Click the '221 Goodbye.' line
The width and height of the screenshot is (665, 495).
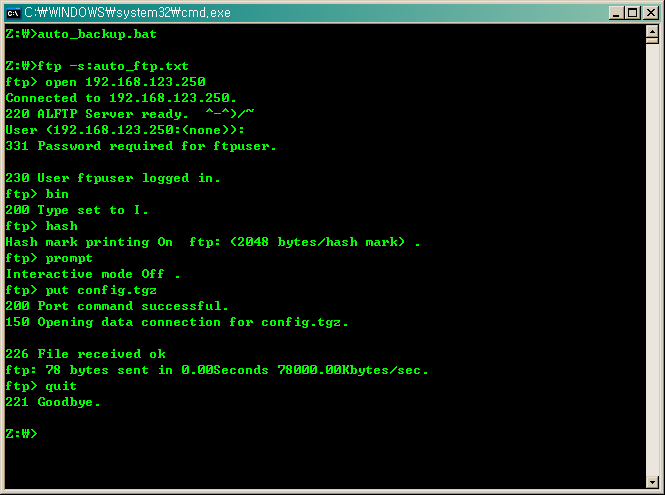(x=53, y=402)
